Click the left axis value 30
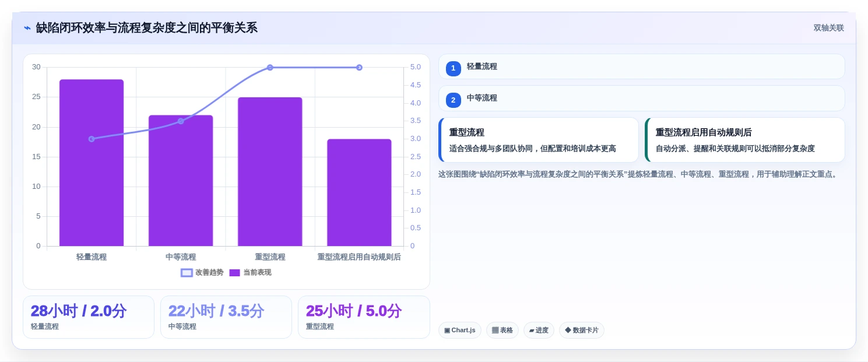 [36, 67]
